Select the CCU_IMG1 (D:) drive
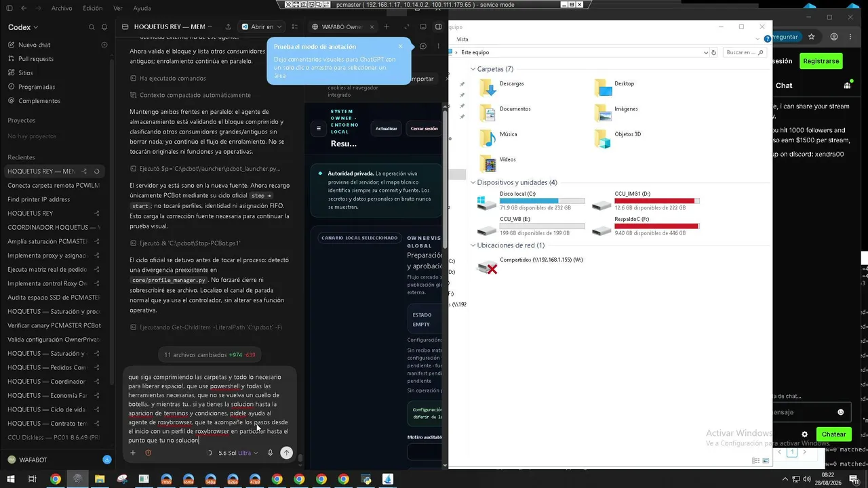The width and height of the screenshot is (868, 488). (646, 201)
